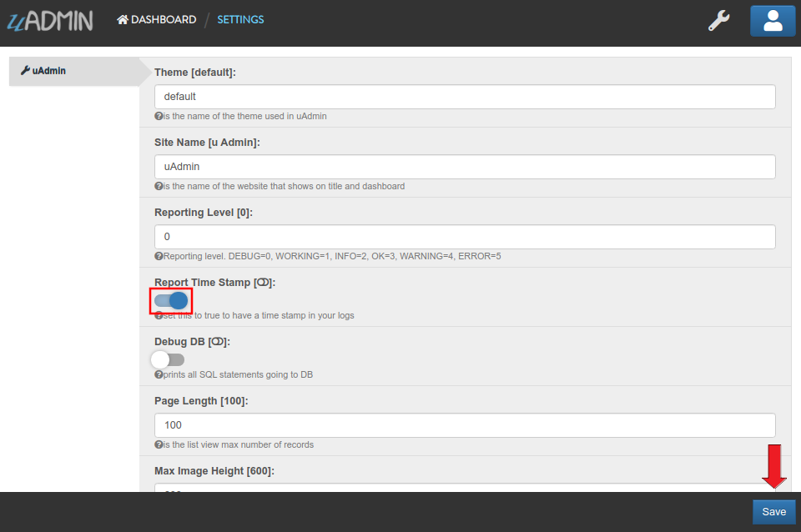Click 'prints all SQL statements going to DB' text
This screenshot has width=801, height=532.
pyautogui.click(x=238, y=374)
